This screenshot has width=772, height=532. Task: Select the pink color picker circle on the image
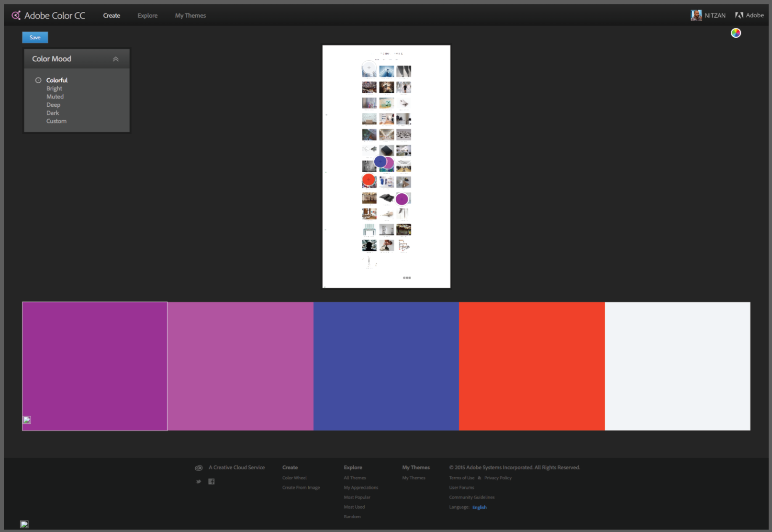(389, 164)
